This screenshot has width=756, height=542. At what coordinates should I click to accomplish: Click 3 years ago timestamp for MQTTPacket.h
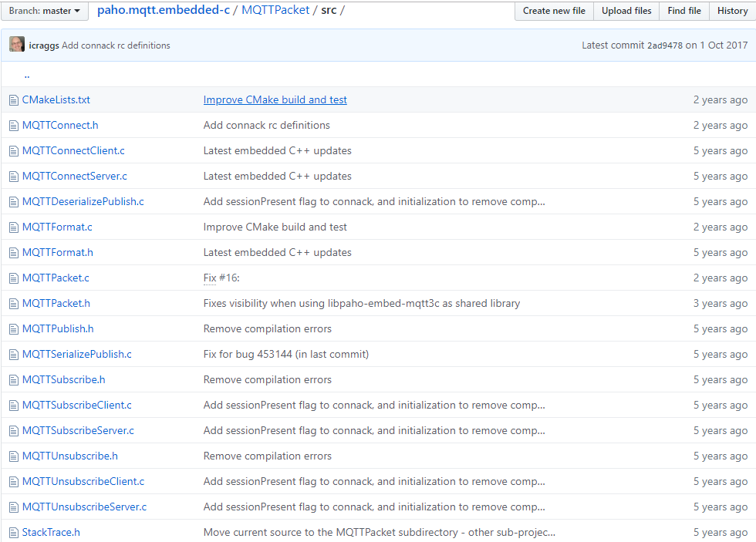pyautogui.click(x=721, y=304)
